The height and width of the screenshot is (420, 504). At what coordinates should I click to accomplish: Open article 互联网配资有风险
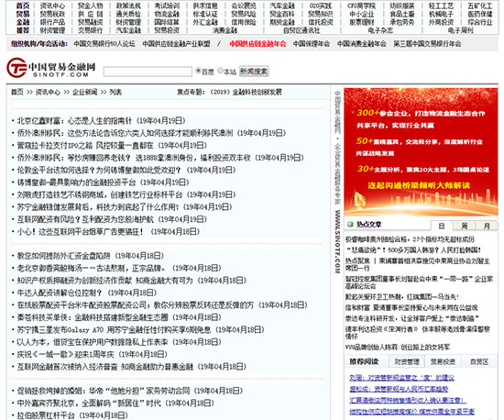[85, 219]
